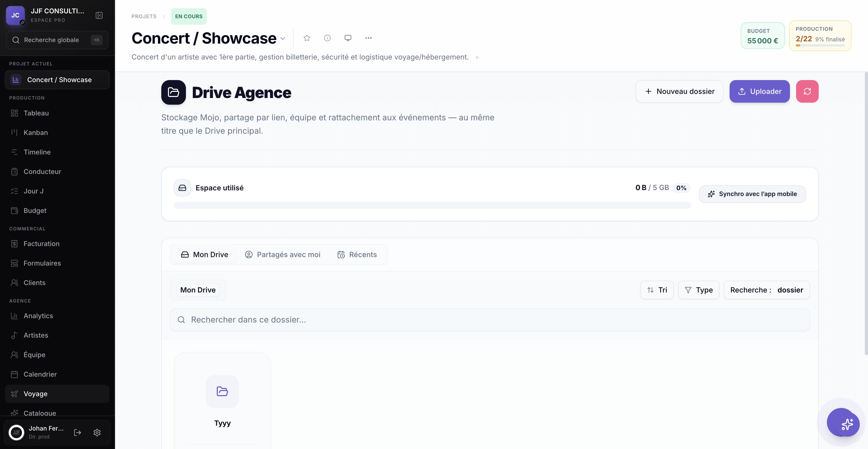Open Calendrier page
868x449 pixels.
click(57, 374)
